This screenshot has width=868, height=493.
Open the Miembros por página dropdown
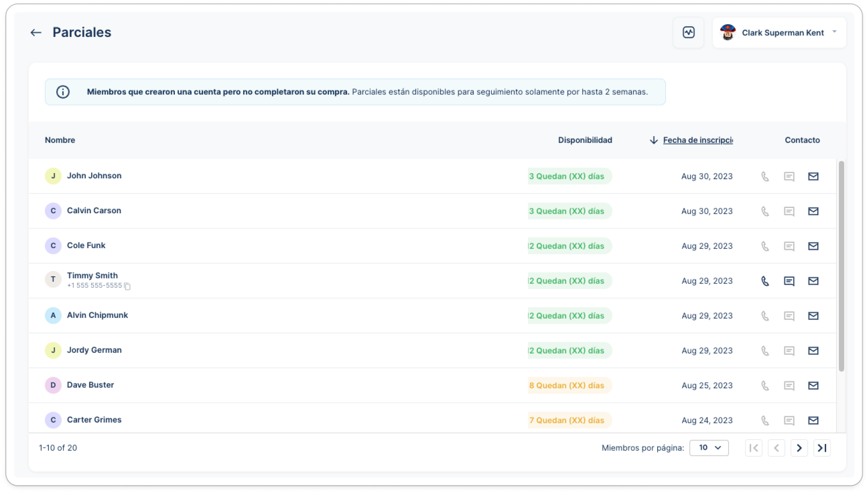[x=709, y=448]
